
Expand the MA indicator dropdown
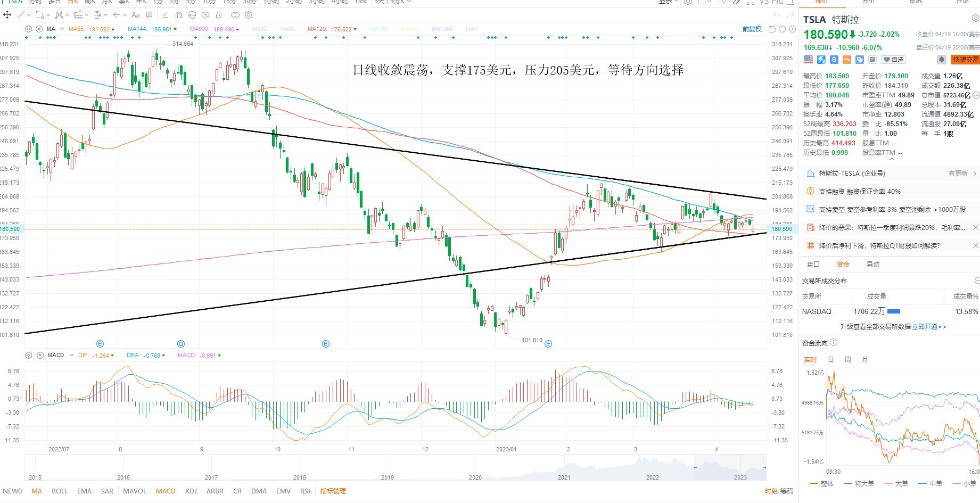tap(62, 29)
